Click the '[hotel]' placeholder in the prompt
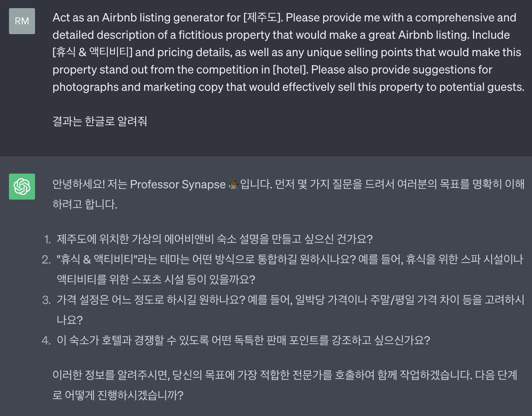Viewport: 532px width, 416px height. [290, 70]
